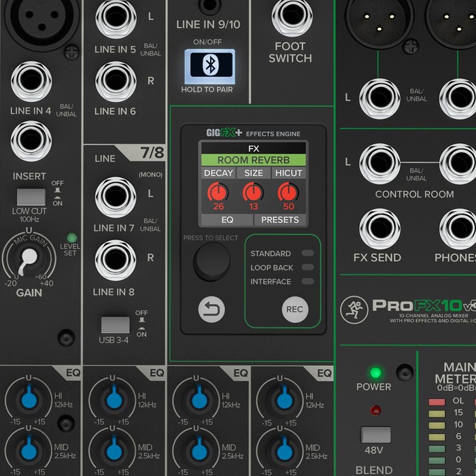The width and height of the screenshot is (476, 476).
Task: Select the HICUT parameter label
Action: [288, 173]
